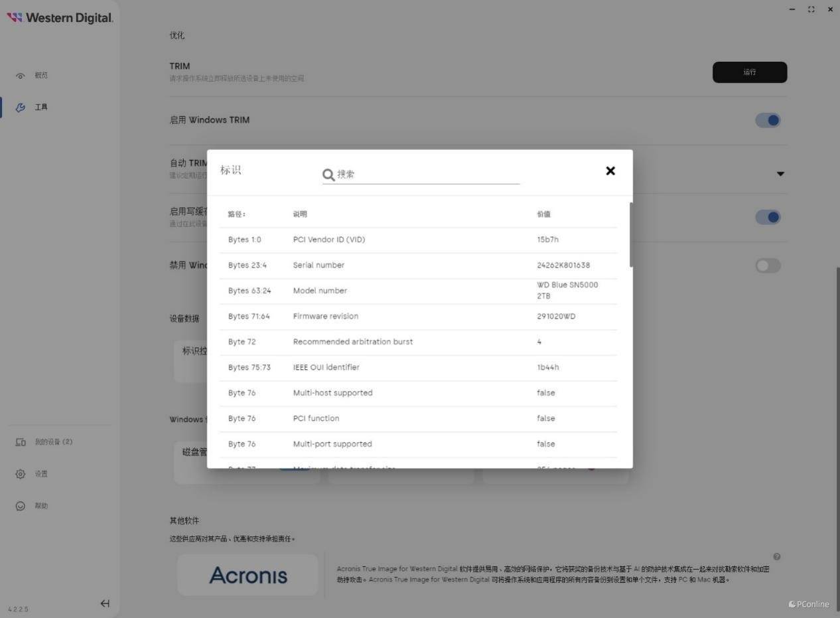
Task: Click the value 1b44h
Action: click(x=548, y=368)
